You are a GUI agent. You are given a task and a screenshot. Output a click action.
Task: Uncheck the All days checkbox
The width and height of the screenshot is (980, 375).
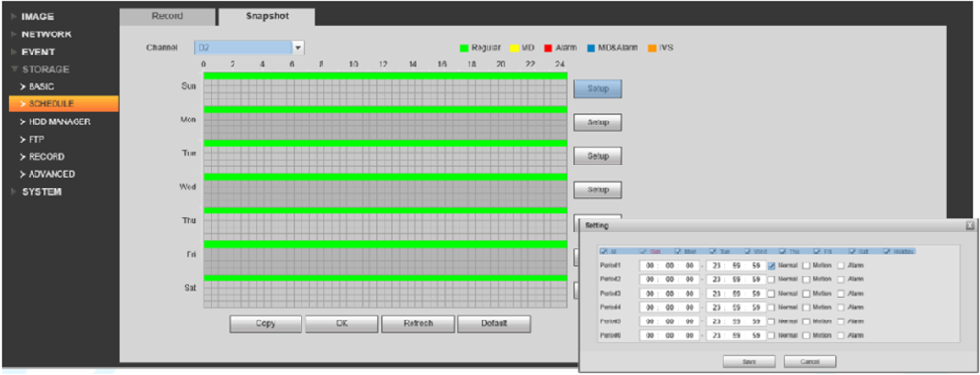(x=603, y=252)
